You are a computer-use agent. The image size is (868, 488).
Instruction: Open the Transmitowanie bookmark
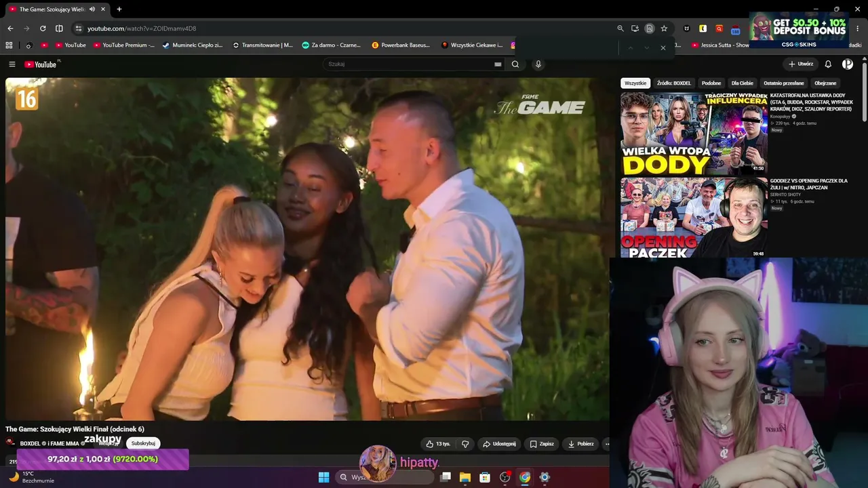tap(262, 45)
